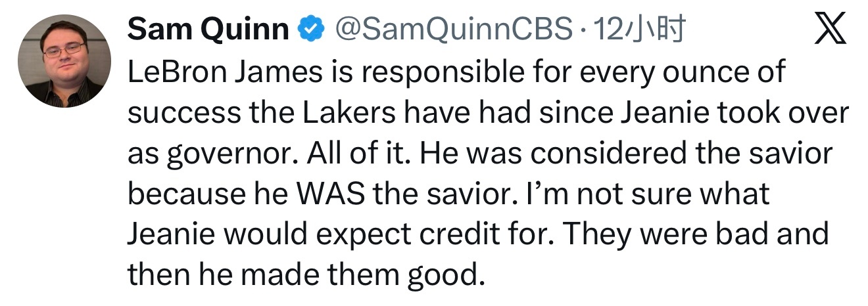Click the 12小时 post timestamp
Viewport: 868px width, 306px height.
tap(639, 29)
